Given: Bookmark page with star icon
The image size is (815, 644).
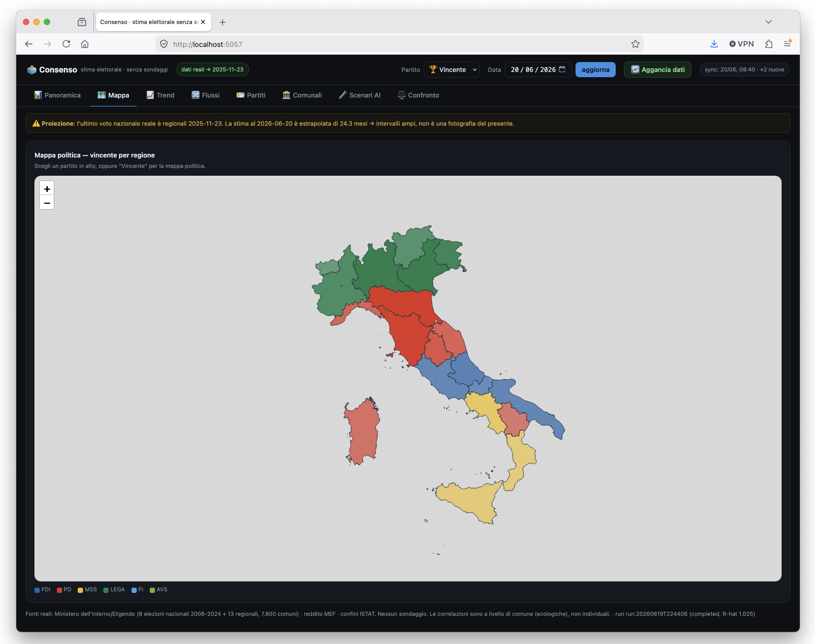Looking at the screenshot, I should [635, 44].
